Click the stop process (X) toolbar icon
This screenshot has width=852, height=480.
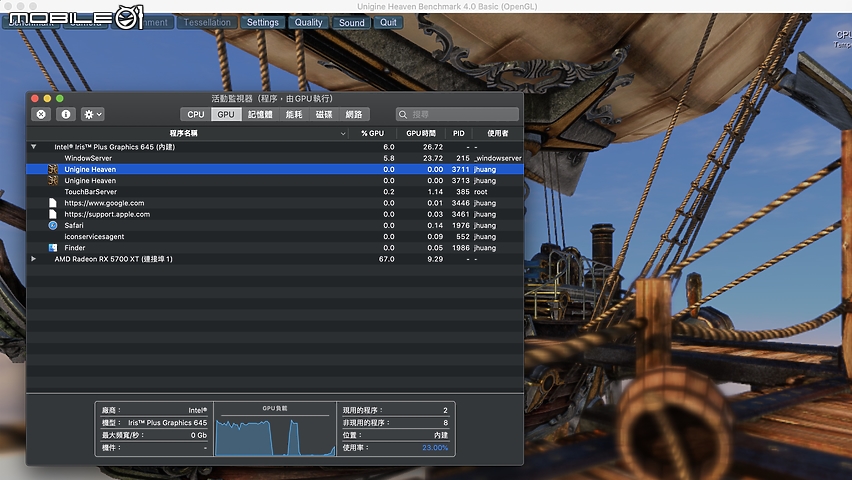41,114
